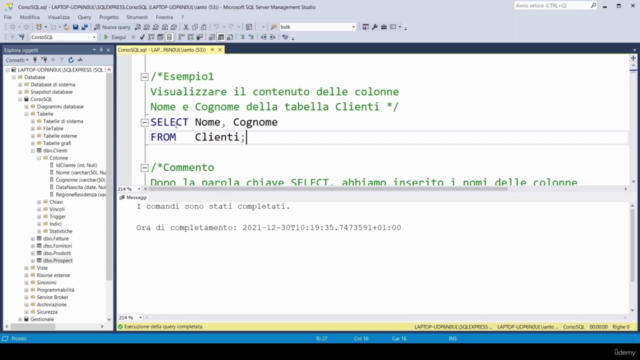
Task: Click the Copy icon in the toolbar
Action: click(195, 27)
